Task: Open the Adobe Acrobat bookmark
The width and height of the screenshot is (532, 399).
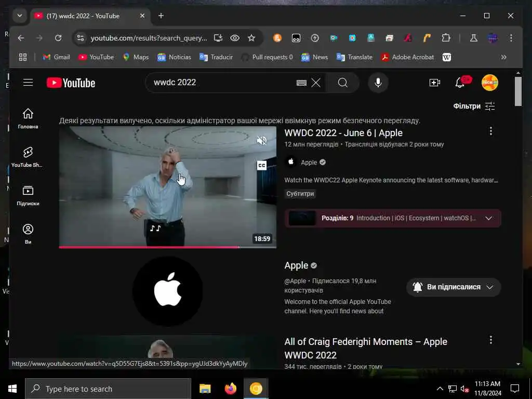Action: coord(407,57)
